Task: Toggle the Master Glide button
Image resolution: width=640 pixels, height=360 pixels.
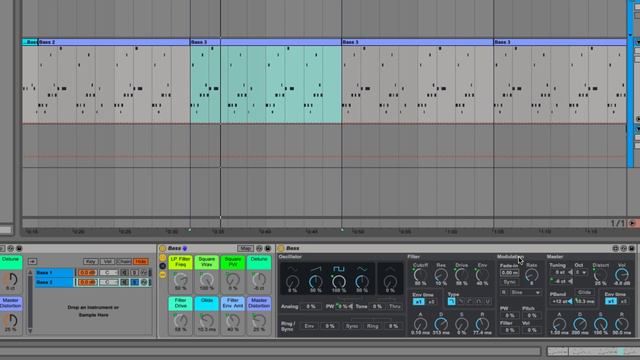Action: coord(584,292)
